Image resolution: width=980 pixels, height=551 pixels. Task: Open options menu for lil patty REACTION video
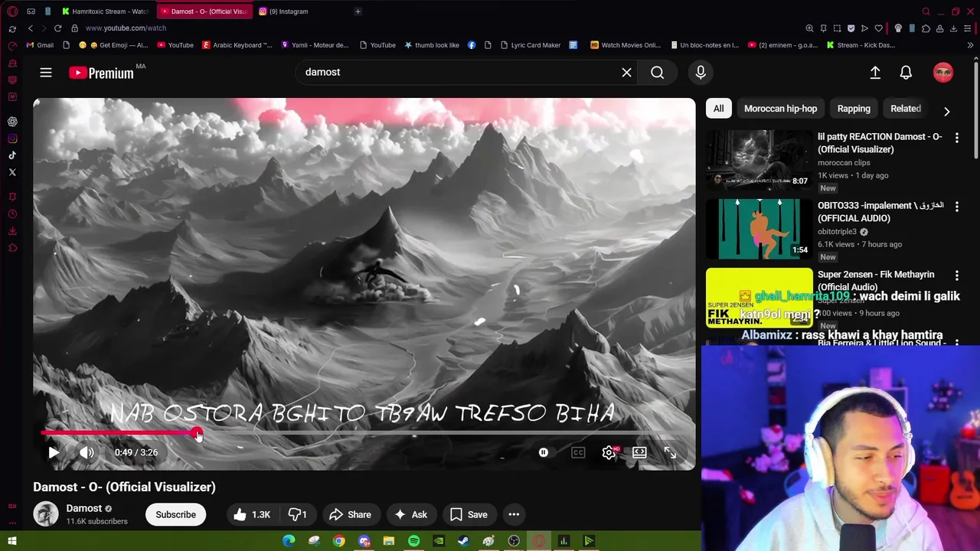click(956, 138)
